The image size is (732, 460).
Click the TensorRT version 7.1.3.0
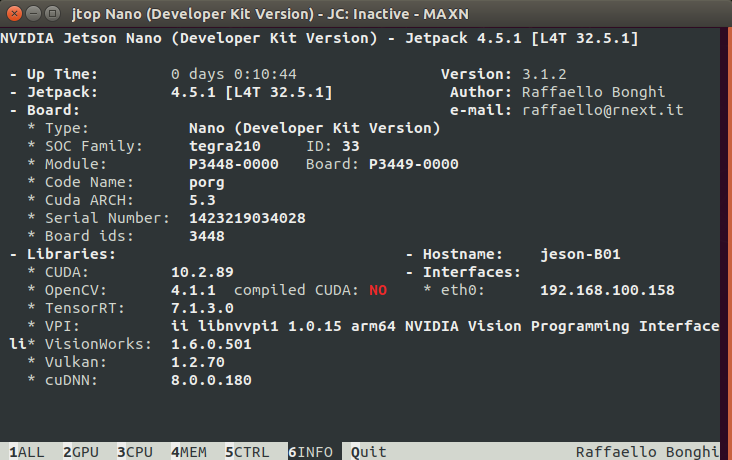click(x=202, y=308)
